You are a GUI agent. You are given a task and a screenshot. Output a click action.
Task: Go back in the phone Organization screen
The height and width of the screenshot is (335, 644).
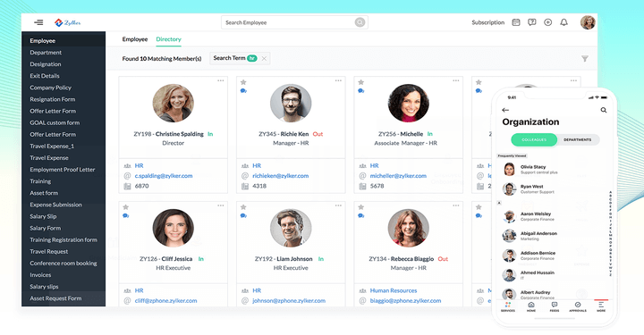[x=505, y=110]
